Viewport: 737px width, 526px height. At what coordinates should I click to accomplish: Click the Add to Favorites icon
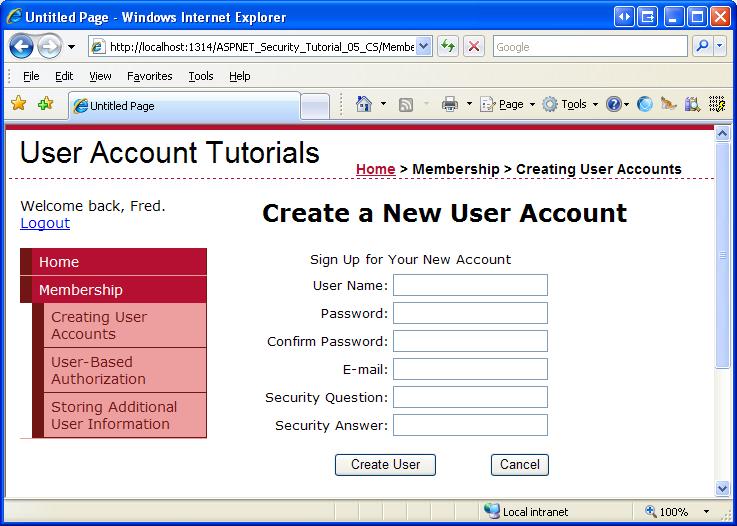tap(46, 103)
